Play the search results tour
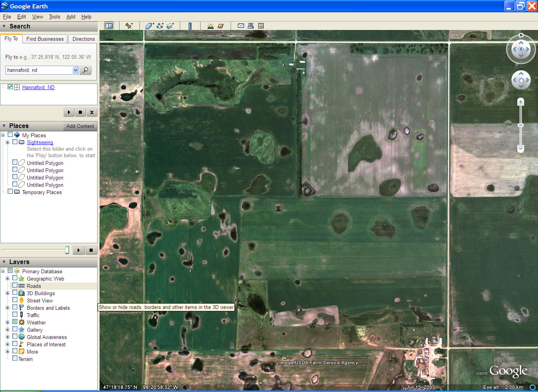The image size is (538, 392). 69,112
